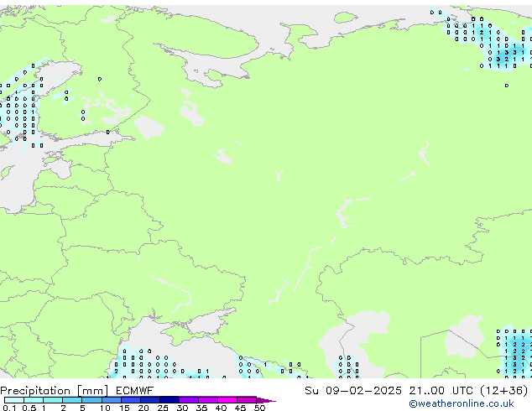Click the legend tick label 50
Screen dimensions: 532x411
coord(259,408)
